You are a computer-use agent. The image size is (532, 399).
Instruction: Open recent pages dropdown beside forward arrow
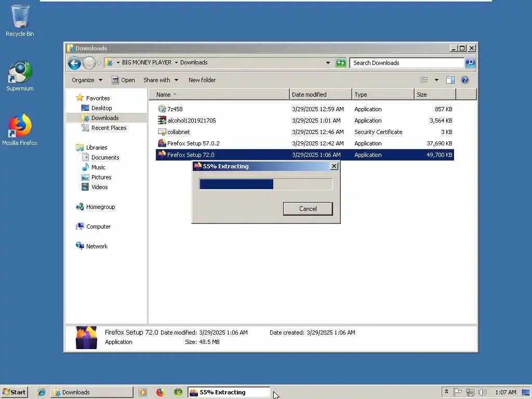click(99, 63)
